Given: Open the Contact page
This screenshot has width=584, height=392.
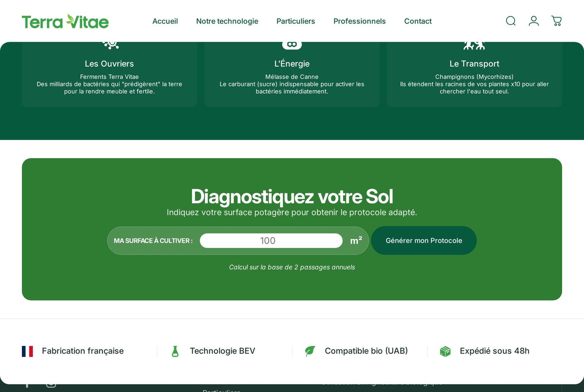Looking at the screenshot, I should 418,21.
